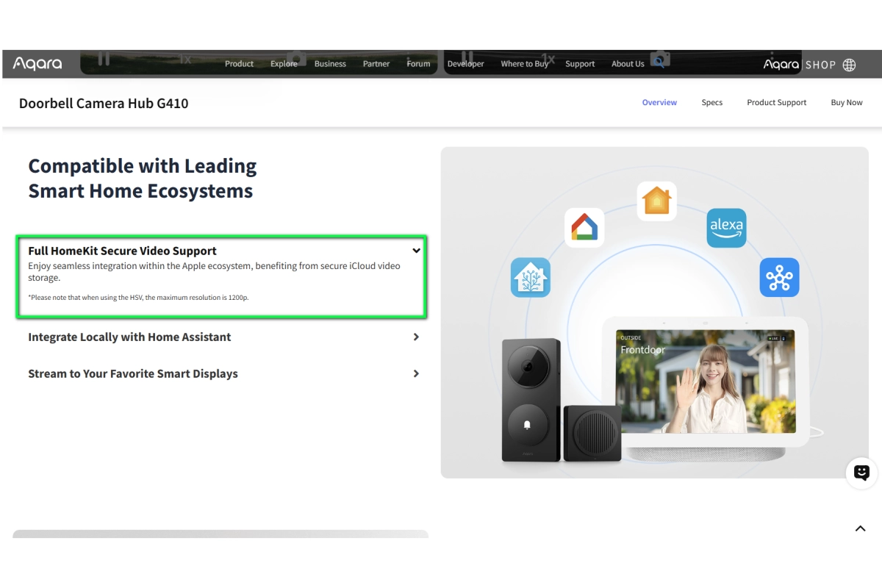Viewport: 882px width, 588px height.
Task: Open the Developer menu
Action: (466, 64)
